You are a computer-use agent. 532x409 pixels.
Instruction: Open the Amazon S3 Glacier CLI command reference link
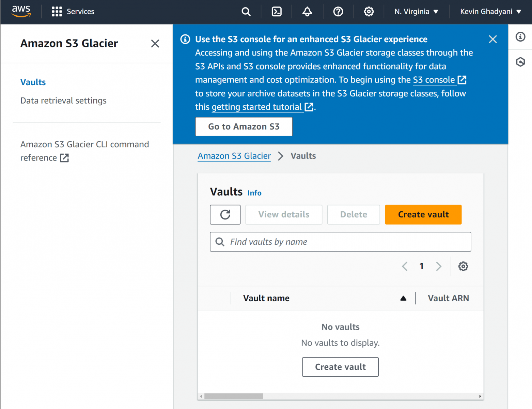click(84, 151)
